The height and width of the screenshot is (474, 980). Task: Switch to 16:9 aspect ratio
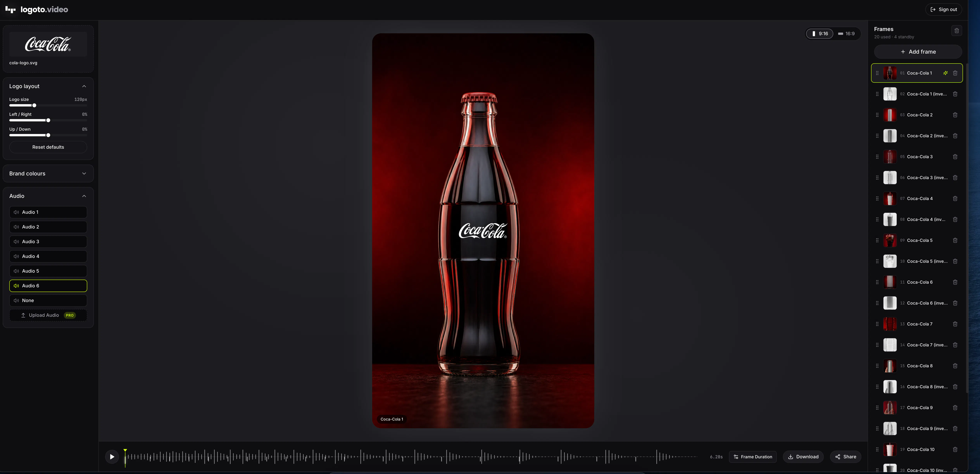pyautogui.click(x=846, y=33)
